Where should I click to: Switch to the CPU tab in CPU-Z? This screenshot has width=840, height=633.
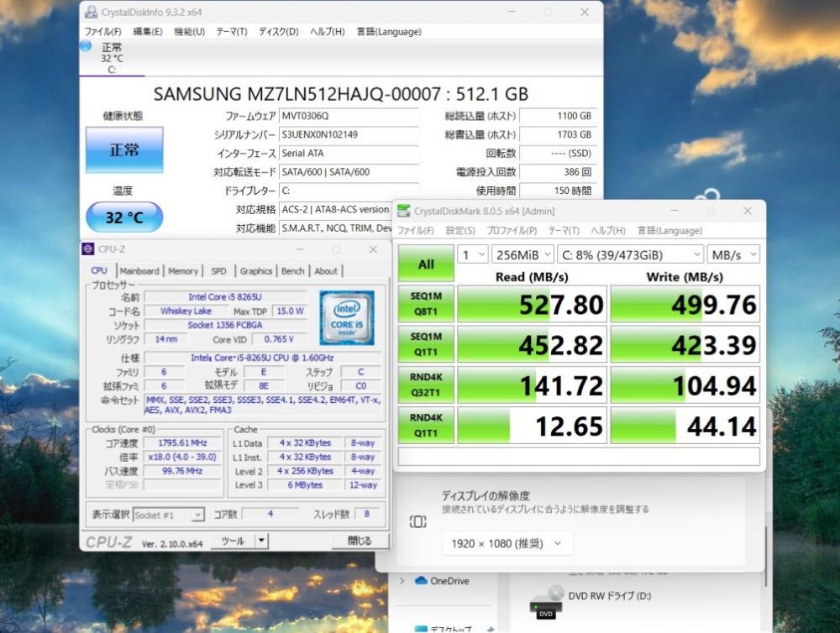(x=99, y=271)
